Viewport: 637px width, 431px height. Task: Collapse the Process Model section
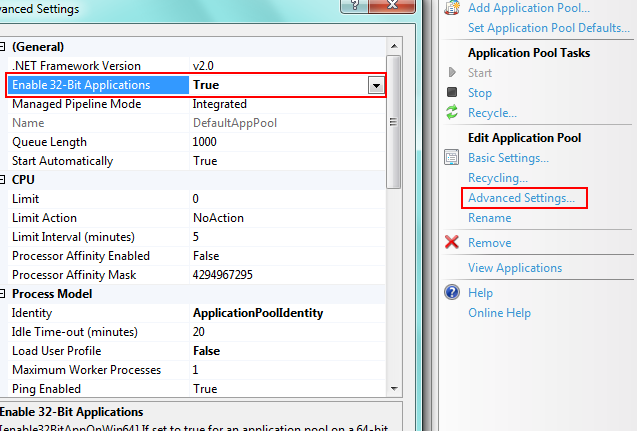(x=2, y=294)
